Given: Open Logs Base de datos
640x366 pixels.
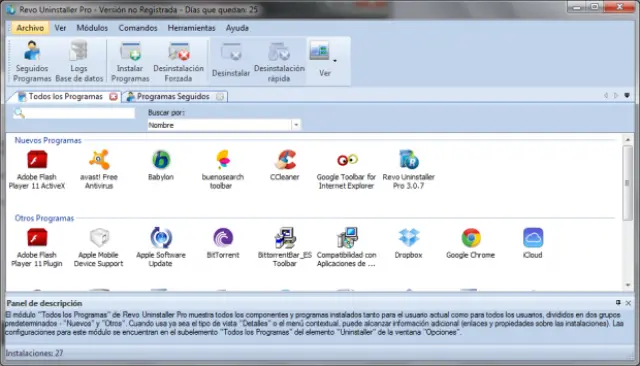Looking at the screenshot, I should point(79,61).
